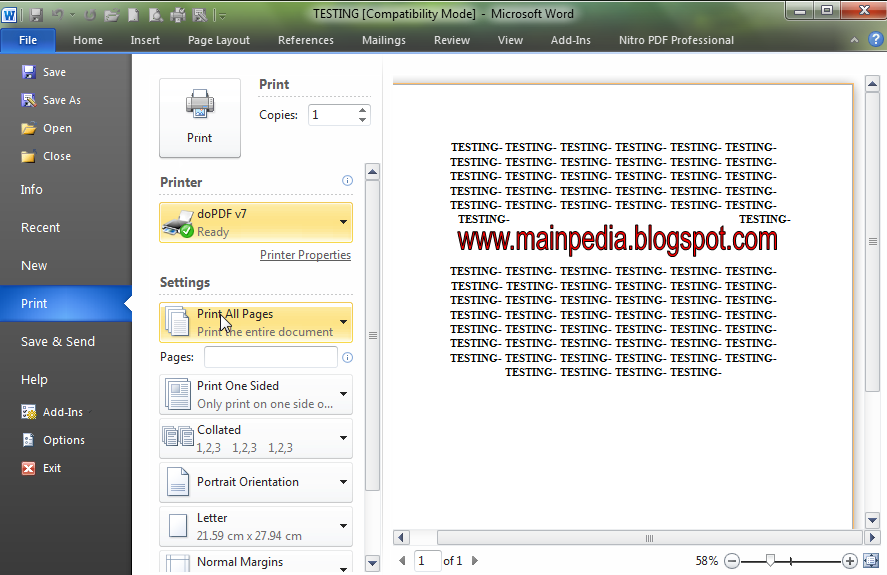Image resolution: width=887 pixels, height=575 pixels.
Task: Switch to the Nitro PDF Professional tab
Action: (676, 40)
